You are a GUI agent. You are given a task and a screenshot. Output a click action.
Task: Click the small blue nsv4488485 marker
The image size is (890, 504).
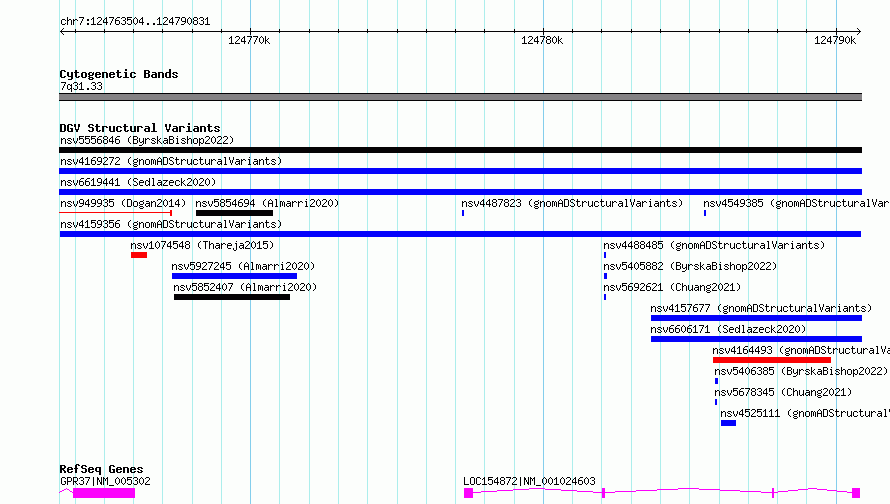605,255
